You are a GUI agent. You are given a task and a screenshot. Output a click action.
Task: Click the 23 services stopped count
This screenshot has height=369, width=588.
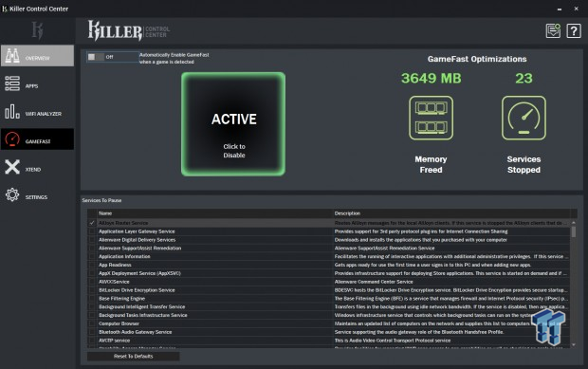pos(524,79)
